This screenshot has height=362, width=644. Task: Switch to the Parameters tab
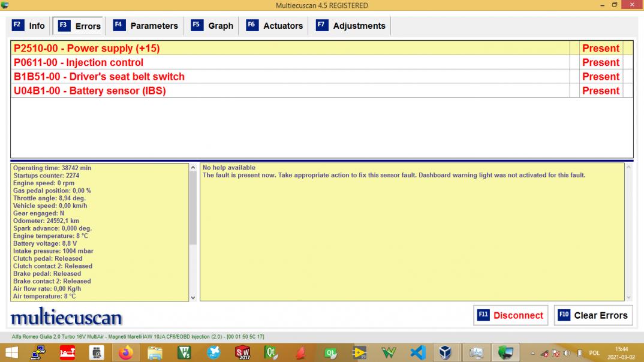145,26
